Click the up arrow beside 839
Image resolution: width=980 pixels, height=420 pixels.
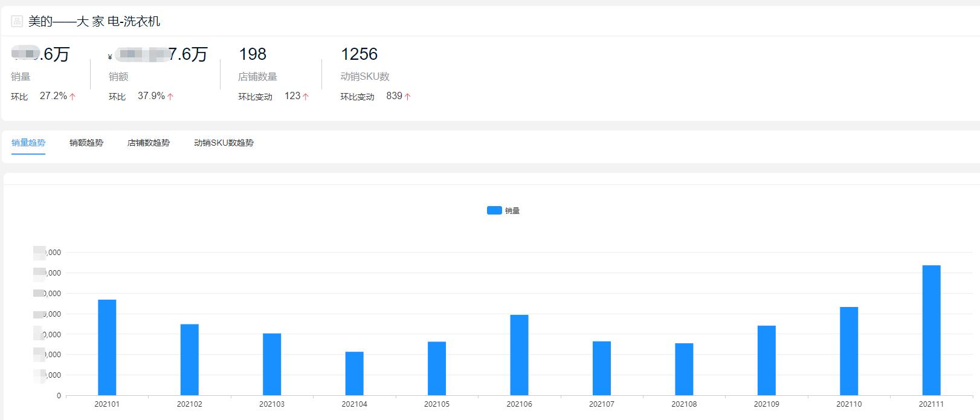coord(408,96)
